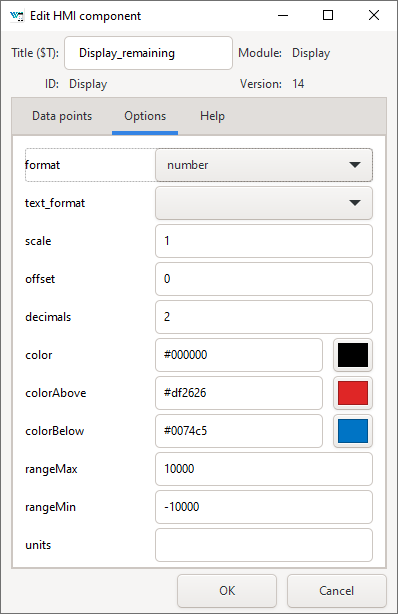Open the blue colorBelow swatch

tap(353, 431)
